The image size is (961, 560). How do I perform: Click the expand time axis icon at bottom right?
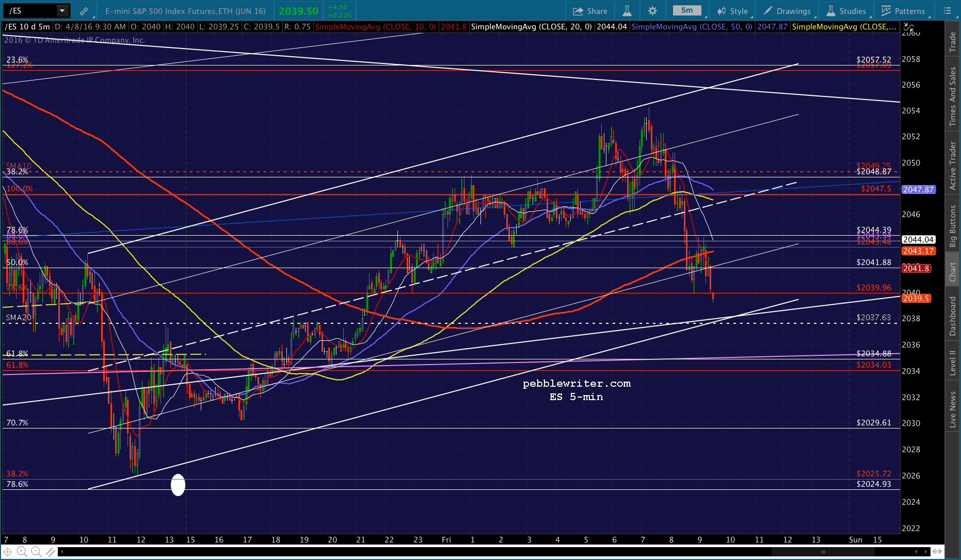(937, 552)
